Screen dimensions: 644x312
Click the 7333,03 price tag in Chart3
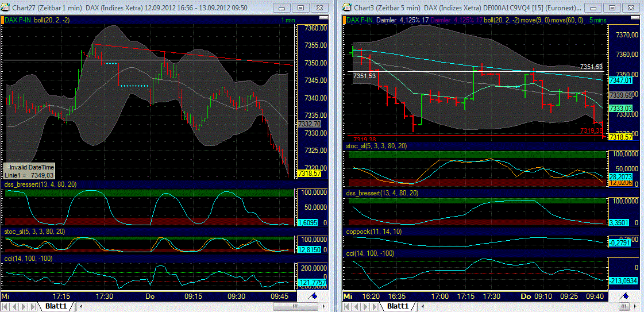pos(620,108)
